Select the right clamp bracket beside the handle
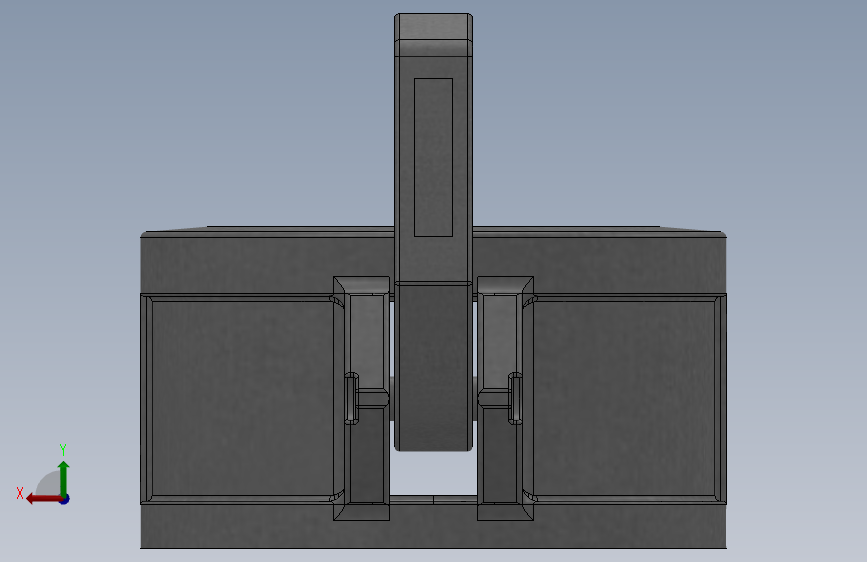 505,398
